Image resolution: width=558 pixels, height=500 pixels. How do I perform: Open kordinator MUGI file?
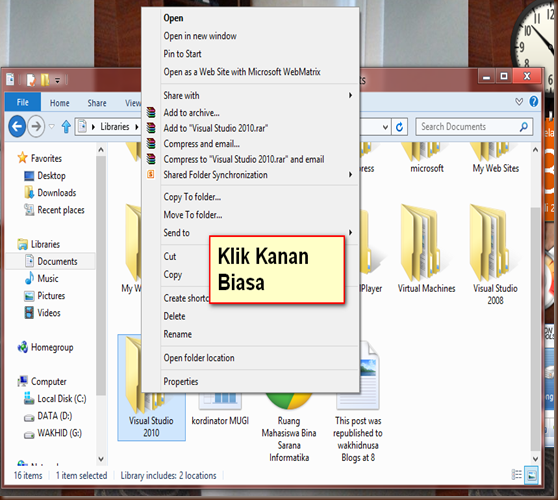click(220, 409)
